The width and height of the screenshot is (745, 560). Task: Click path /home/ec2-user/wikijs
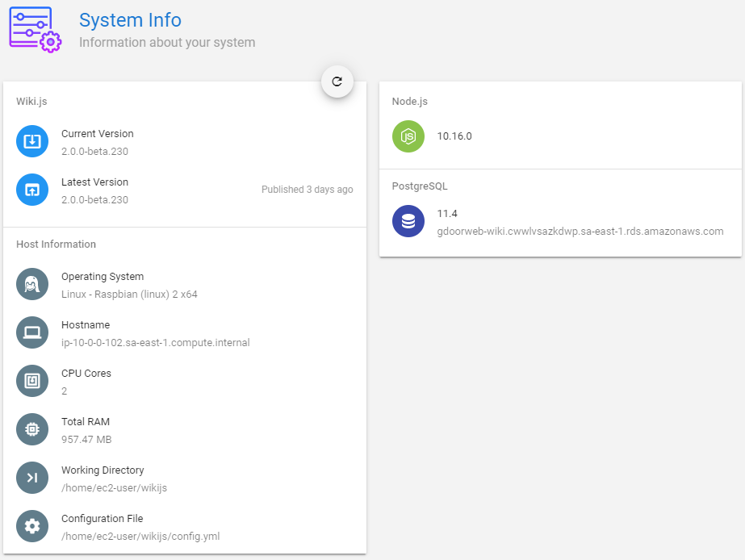point(114,488)
